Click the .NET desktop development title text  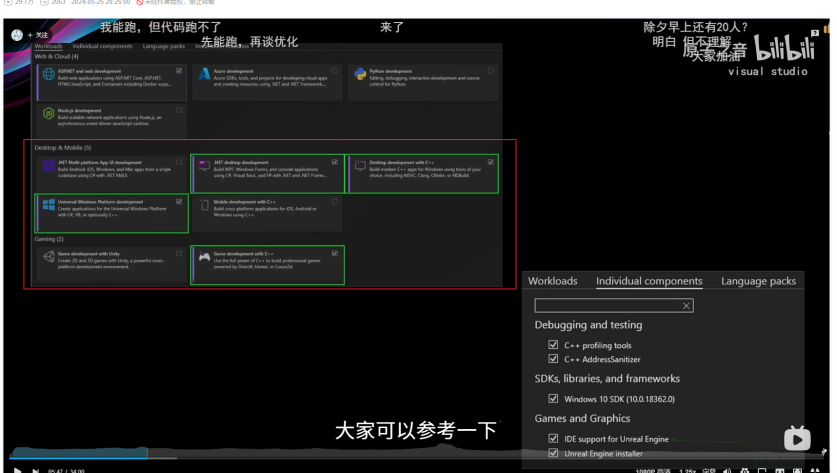(x=241, y=162)
